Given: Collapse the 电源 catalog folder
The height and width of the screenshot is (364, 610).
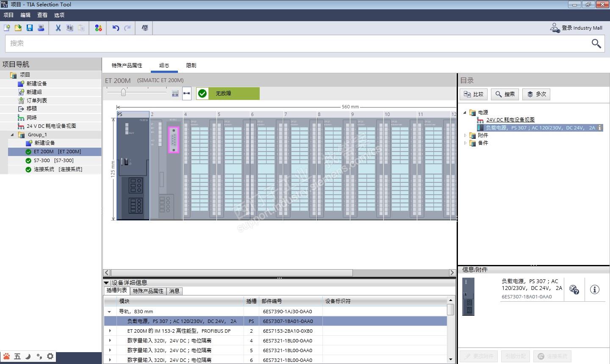Looking at the screenshot, I should pyautogui.click(x=465, y=113).
